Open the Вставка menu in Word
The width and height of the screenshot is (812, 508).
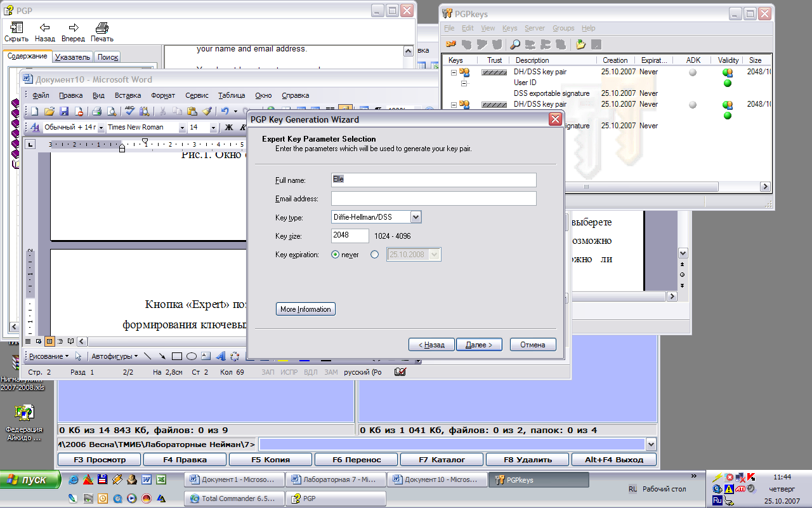(128, 95)
